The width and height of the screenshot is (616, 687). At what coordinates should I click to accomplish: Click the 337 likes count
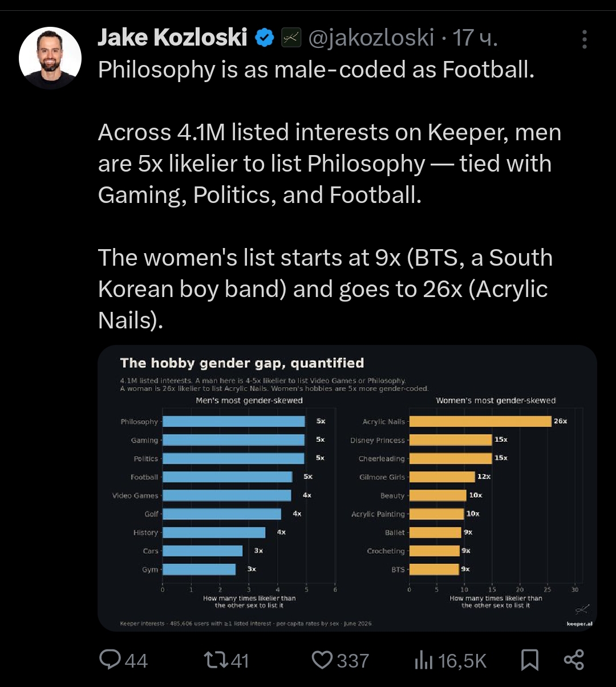(353, 661)
